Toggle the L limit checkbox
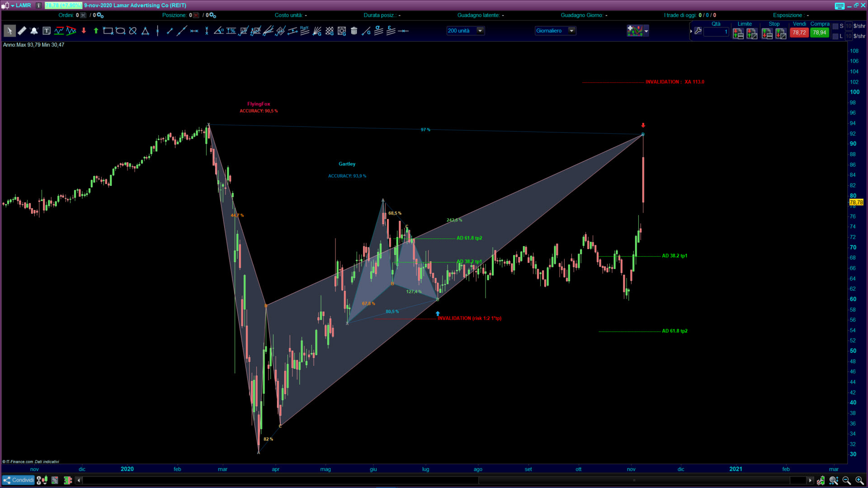This screenshot has height=488, width=868. (835, 36)
